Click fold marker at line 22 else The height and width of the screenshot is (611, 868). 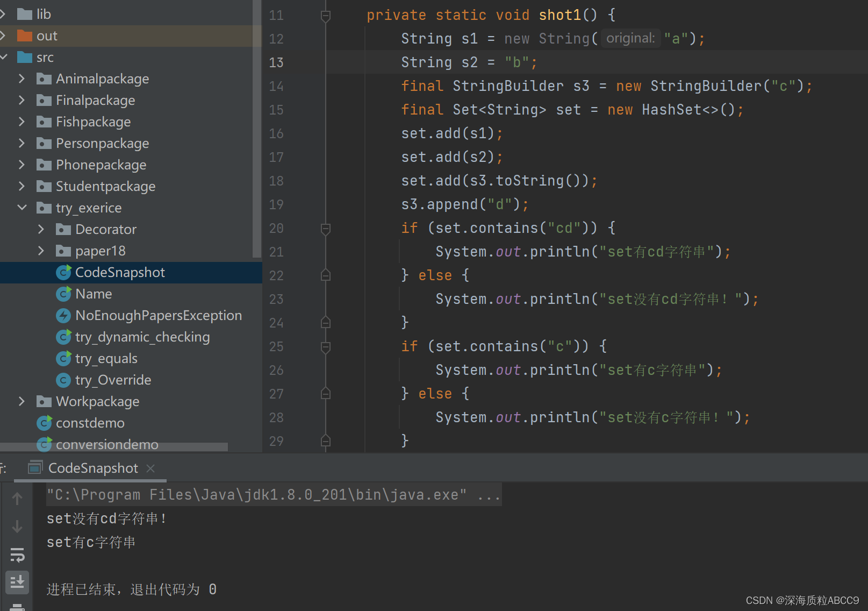[325, 275]
